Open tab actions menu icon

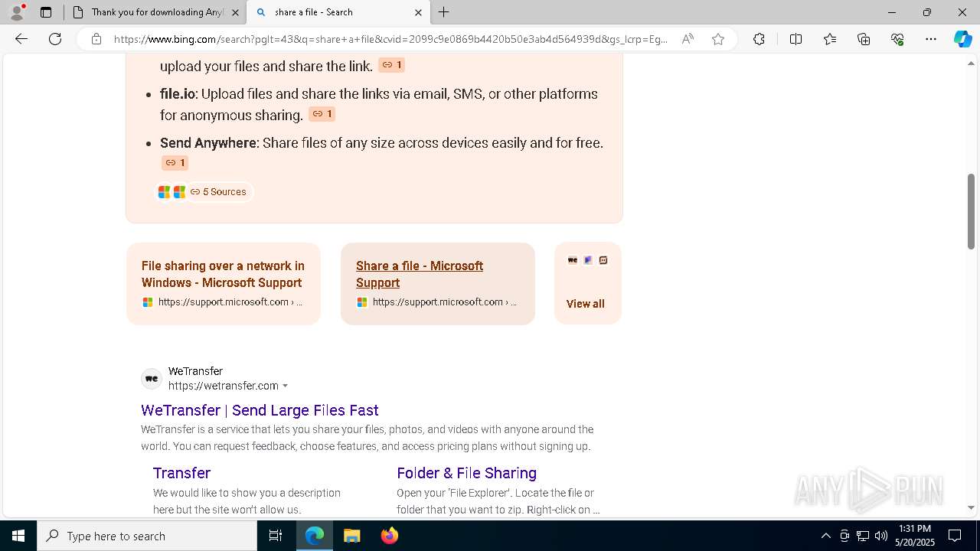[46, 12]
